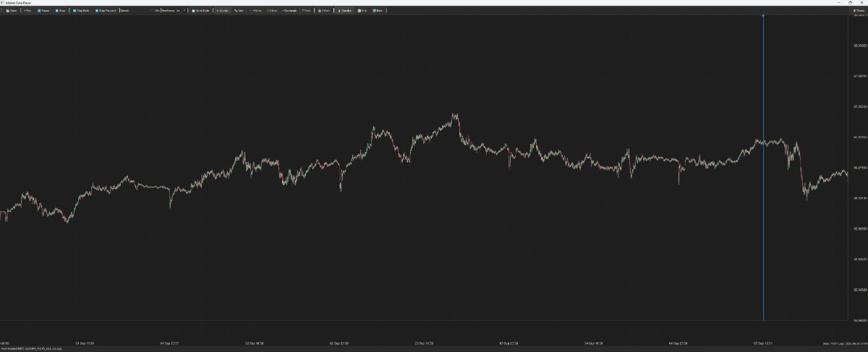Select the H-Line drawing tool
The width and height of the screenshot is (868, 352).
coord(255,11)
